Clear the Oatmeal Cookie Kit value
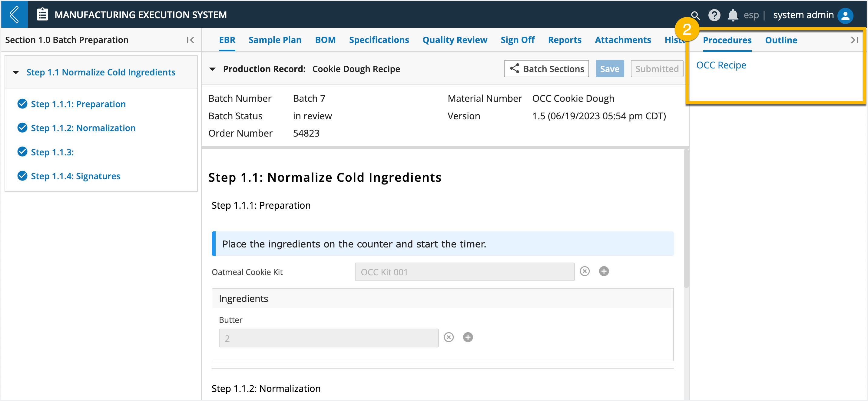 tap(585, 271)
